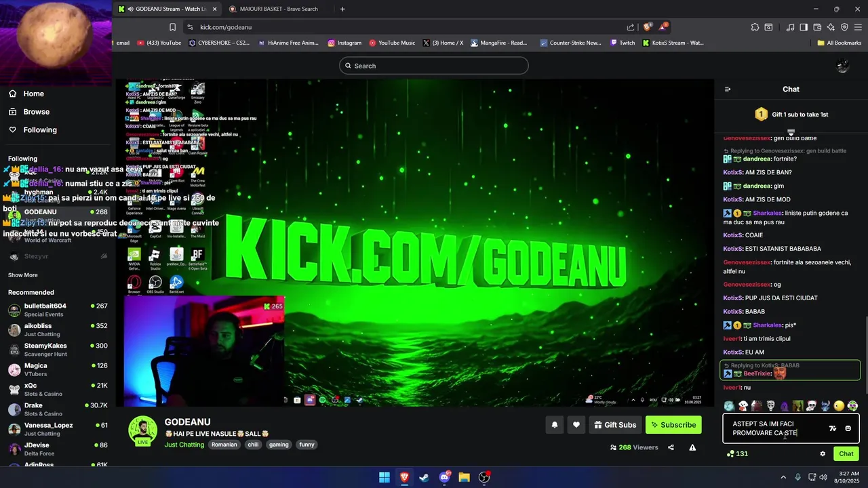868x488 pixels.
Task: Select the funny tag
Action: (307, 445)
